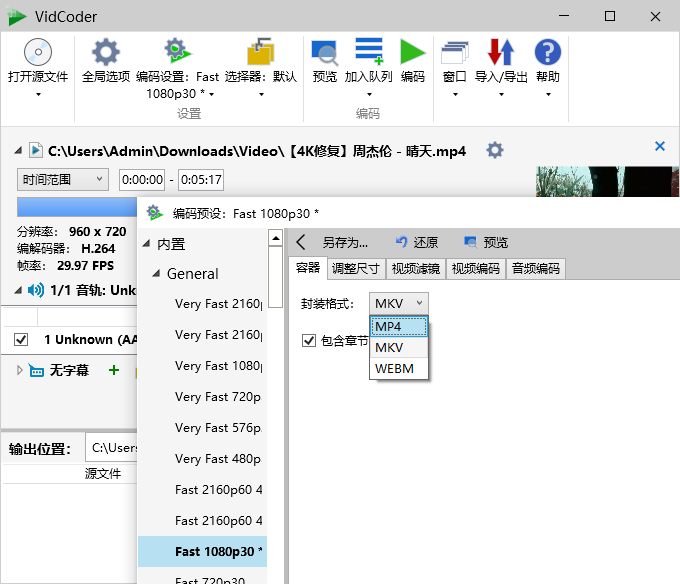
Task: Click back arrow in preset panel
Action: point(301,242)
